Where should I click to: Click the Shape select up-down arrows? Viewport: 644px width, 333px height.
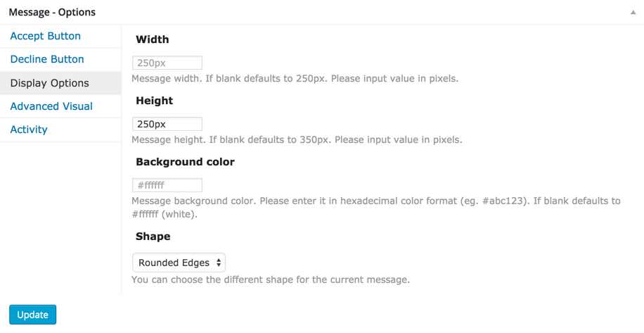[219, 263]
